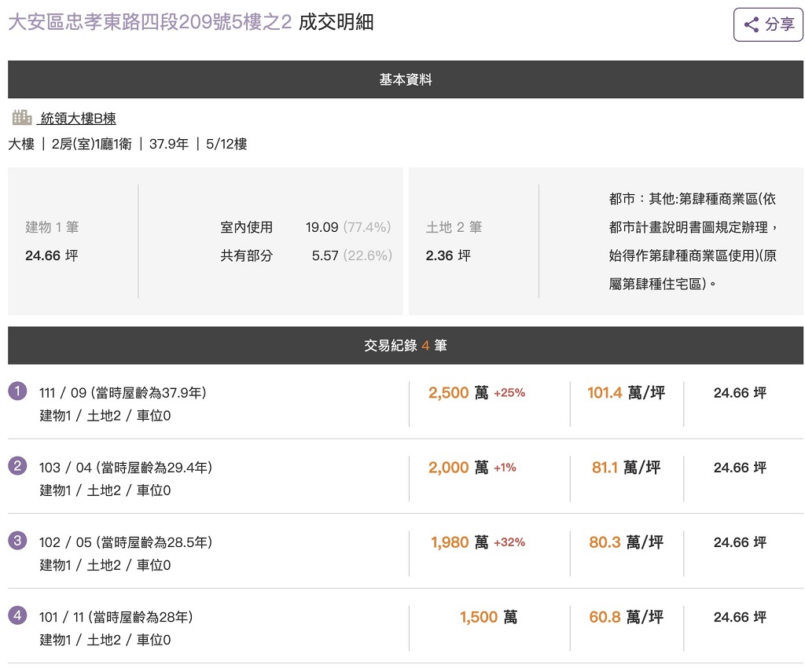Click the 土地 2 筆 land summary

(x=454, y=227)
